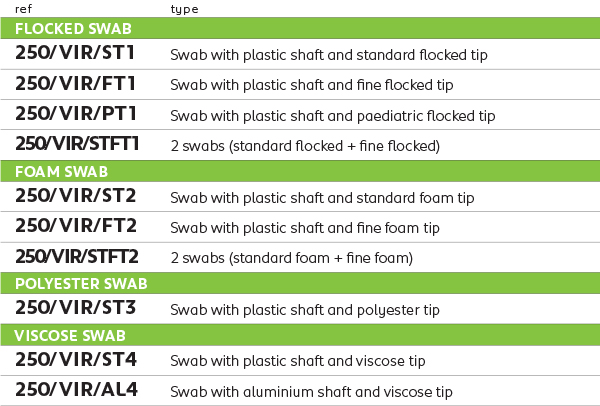
Task: Click the polyester tip swab description
Action: click(305, 310)
